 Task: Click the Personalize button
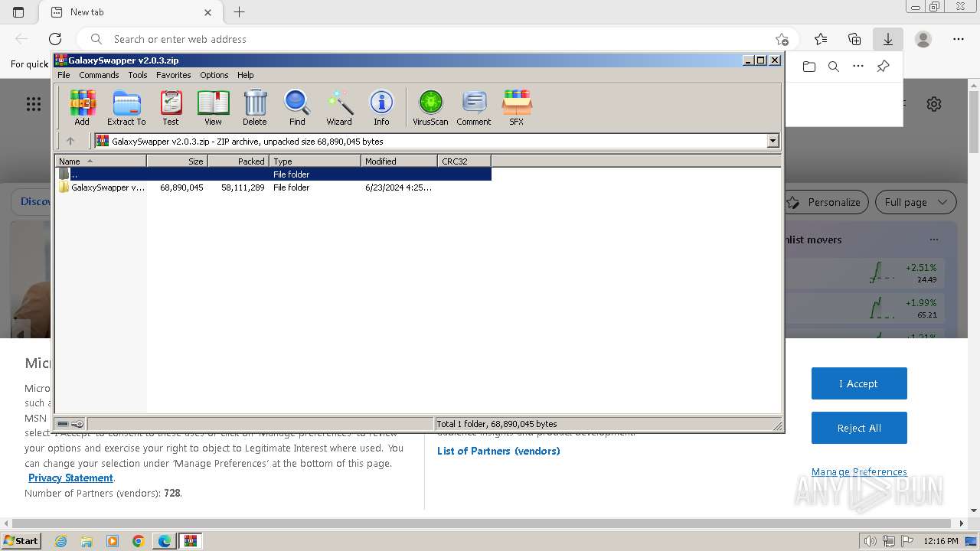825,202
